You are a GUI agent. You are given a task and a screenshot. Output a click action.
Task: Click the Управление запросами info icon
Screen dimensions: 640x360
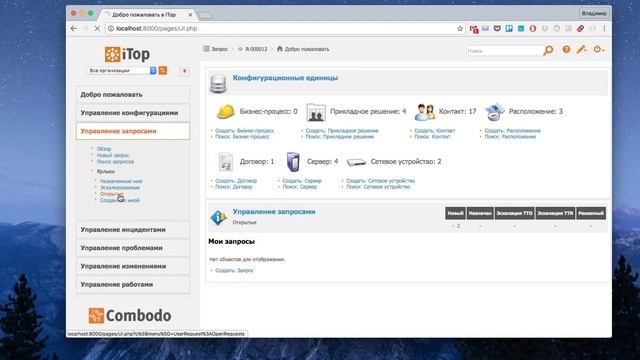pos(218,217)
